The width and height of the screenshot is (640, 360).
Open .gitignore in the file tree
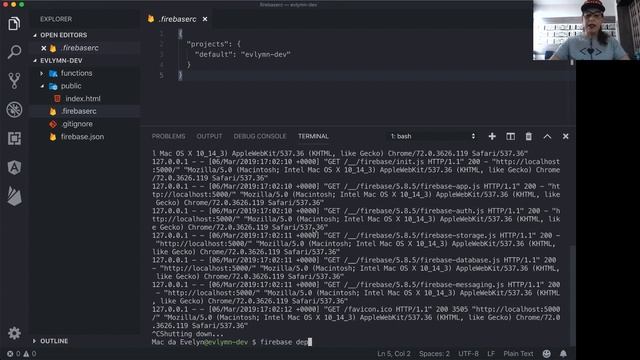click(x=77, y=124)
